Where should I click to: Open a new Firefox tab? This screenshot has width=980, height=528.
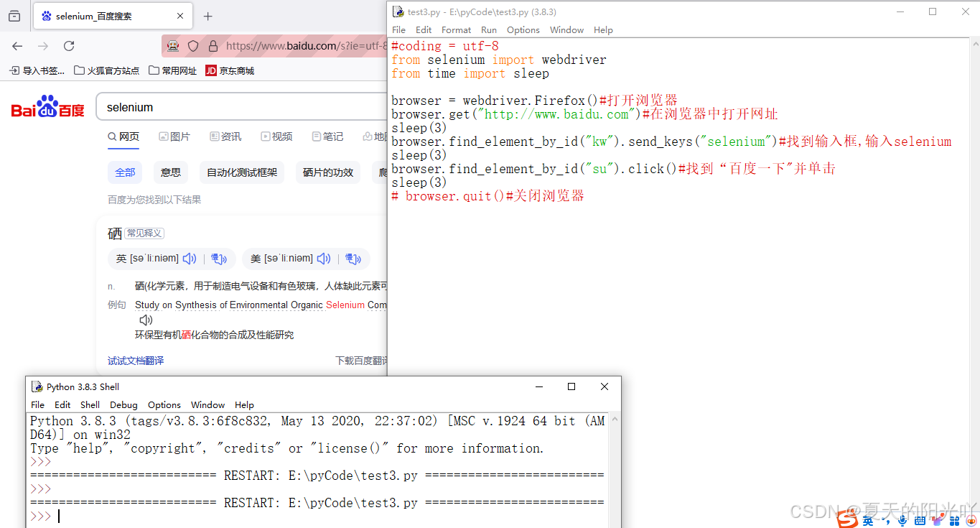coord(207,16)
